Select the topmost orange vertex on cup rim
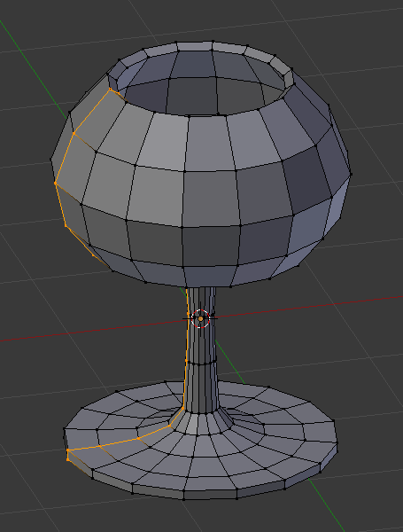The height and width of the screenshot is (532, 403). [110, 90]
